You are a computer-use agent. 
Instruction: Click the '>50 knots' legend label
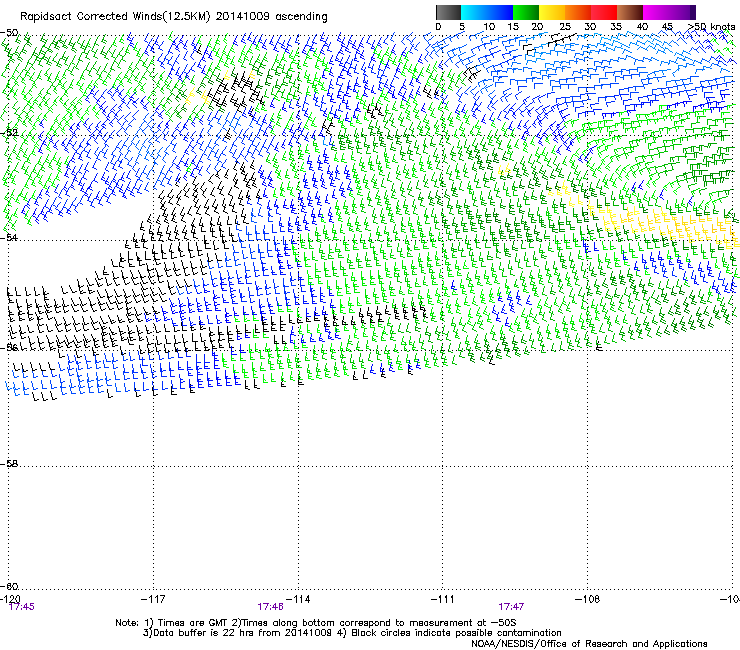tap(711, 27)
